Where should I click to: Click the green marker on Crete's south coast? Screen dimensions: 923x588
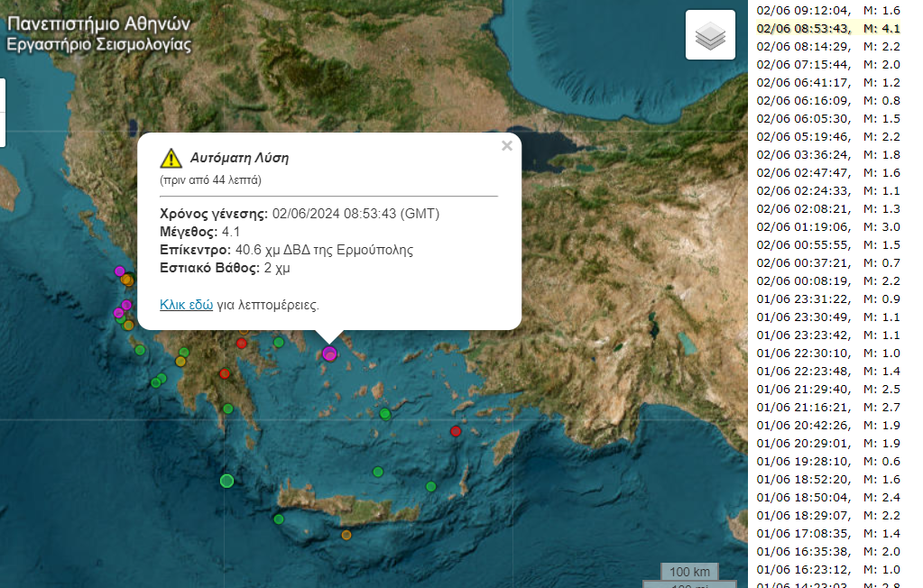(277, 519)
